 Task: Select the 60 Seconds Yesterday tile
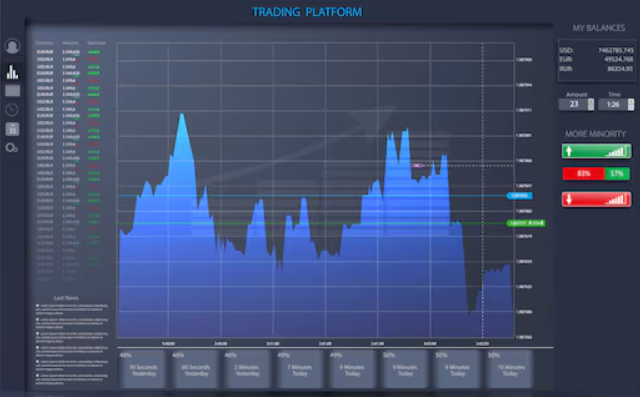196,370
